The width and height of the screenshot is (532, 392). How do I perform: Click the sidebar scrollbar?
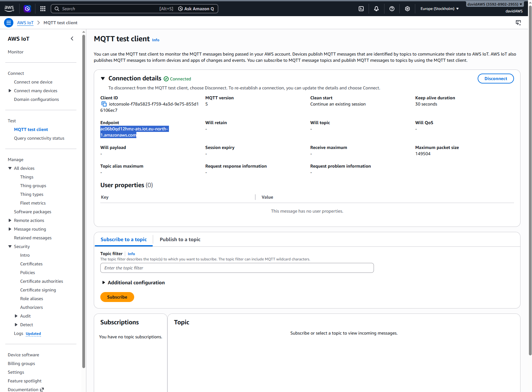coord(84,201)
